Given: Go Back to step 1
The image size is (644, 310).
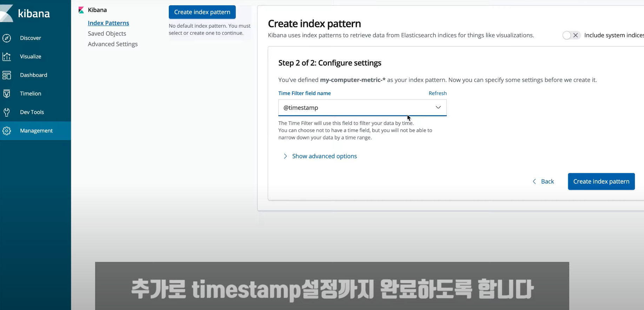Looking at the screenshot, I should point(543,182).
